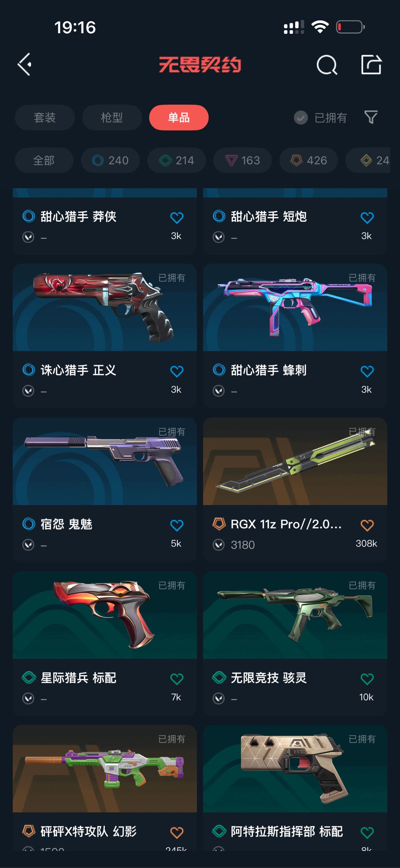Tap heart icon for 宿怨 鬼魅
This screenshot has height=868, width=400.
(177, 525)
